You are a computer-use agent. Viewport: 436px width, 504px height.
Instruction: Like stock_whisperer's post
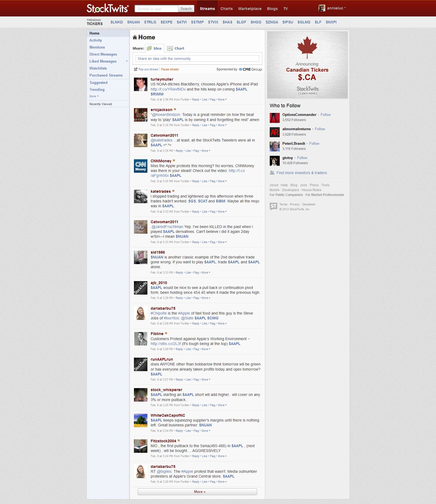[205, 405]
